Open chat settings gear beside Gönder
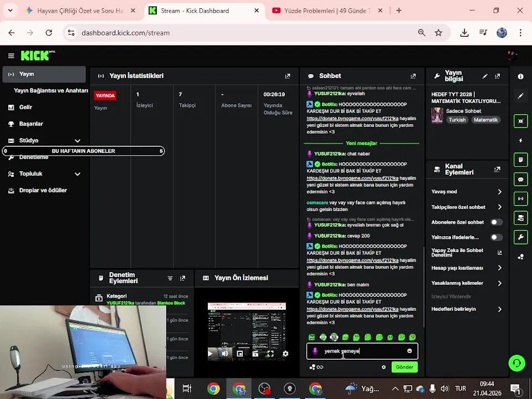The width and height of the screenshot is (532, 399). 383,367
